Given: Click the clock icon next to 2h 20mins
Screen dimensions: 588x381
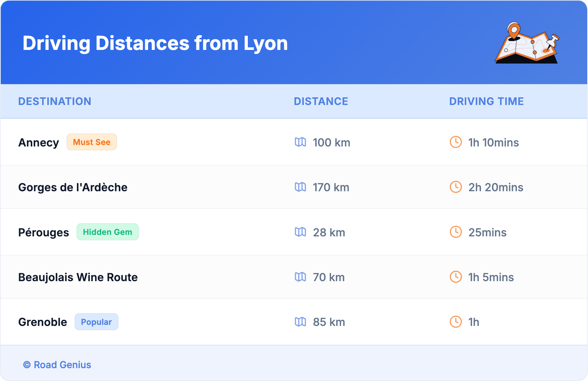Looking at the screenshot, I should click(456, 187).
